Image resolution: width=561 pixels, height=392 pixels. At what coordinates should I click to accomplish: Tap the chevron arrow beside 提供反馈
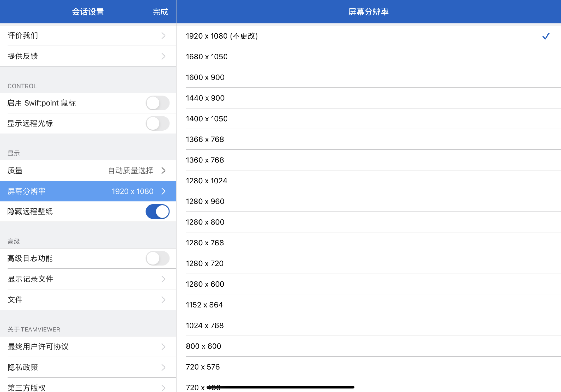click(163, 56)
